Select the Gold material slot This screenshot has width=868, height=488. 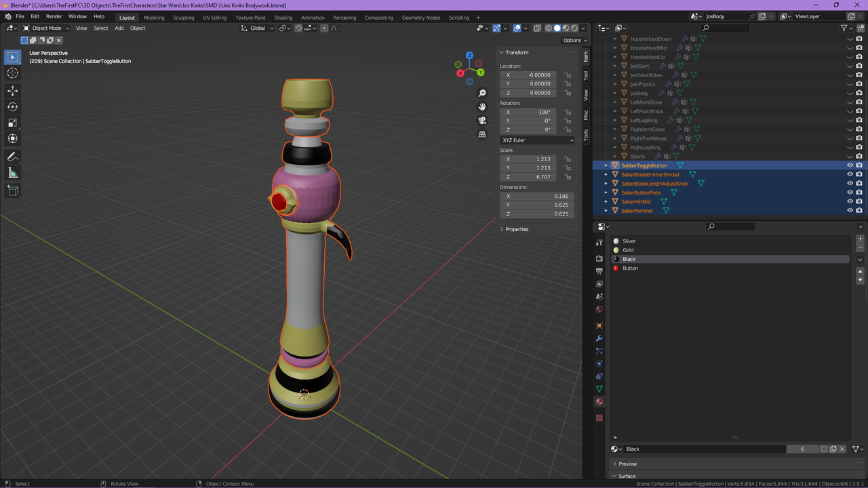[x=729, y=250]
